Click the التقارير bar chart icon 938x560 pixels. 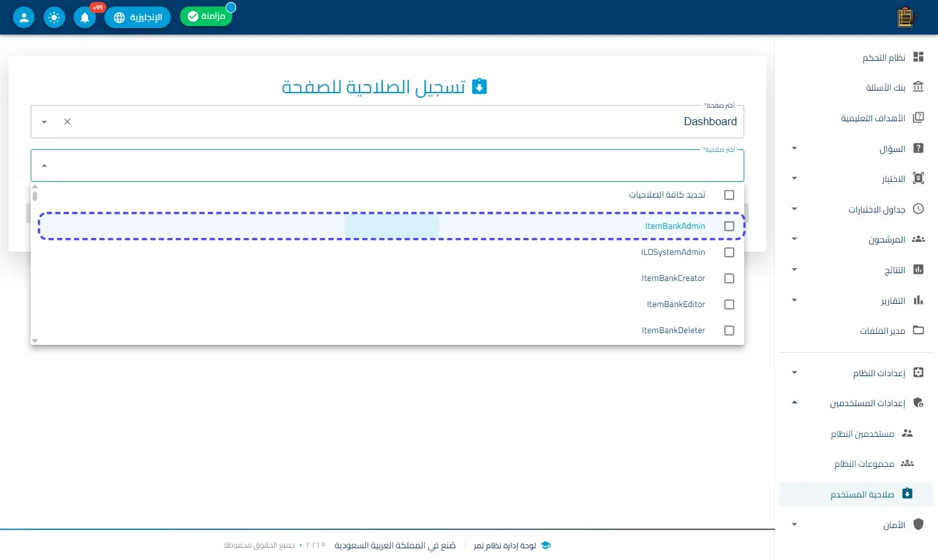tap(918, 301)
